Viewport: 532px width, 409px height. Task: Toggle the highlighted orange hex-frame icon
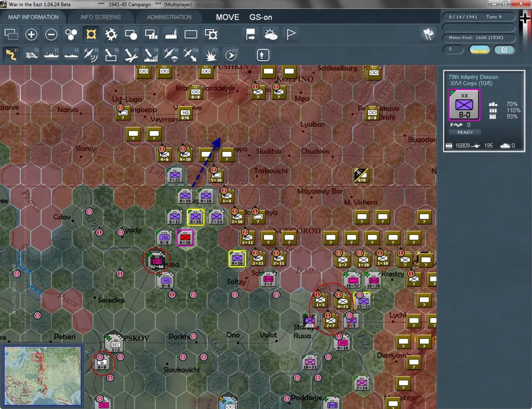pyautogui.click(x=91, y=34)
